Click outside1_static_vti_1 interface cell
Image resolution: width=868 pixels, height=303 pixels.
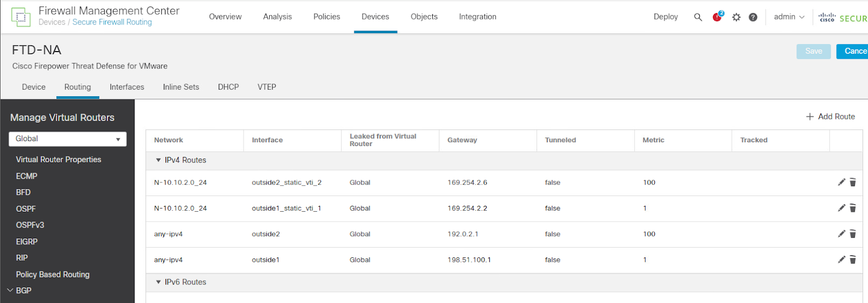[x=286, y=208]
